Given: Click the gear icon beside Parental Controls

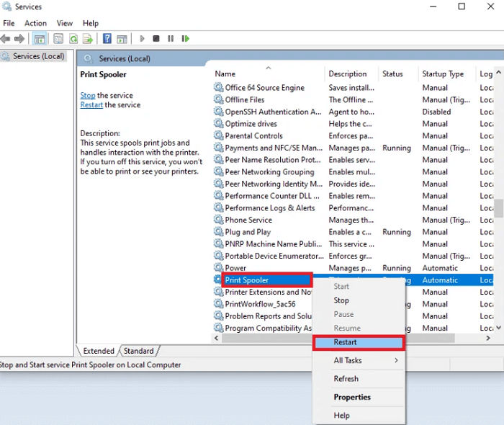Looking at the screenshot, I should [219, 135].
